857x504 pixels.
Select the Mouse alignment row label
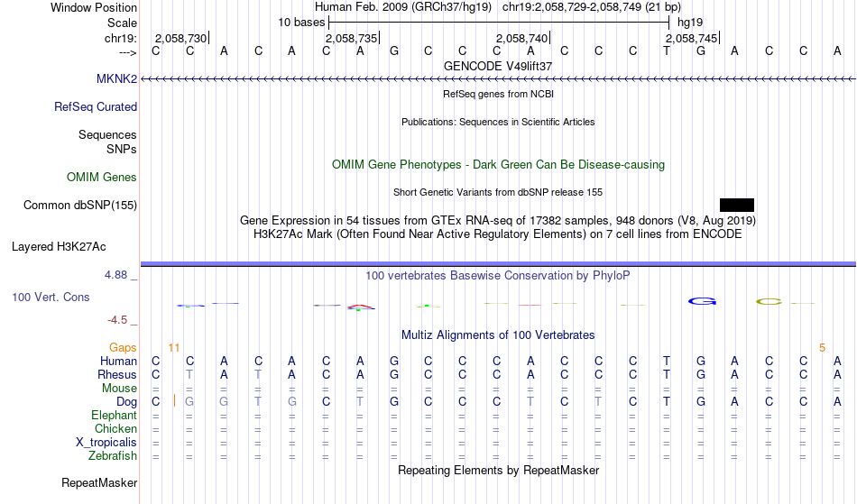coord(119,389)
